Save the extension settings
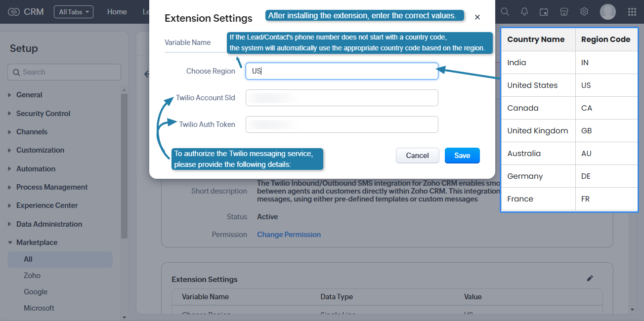The image size is (644, 321). pyautogui.click(x=462, y=156)
